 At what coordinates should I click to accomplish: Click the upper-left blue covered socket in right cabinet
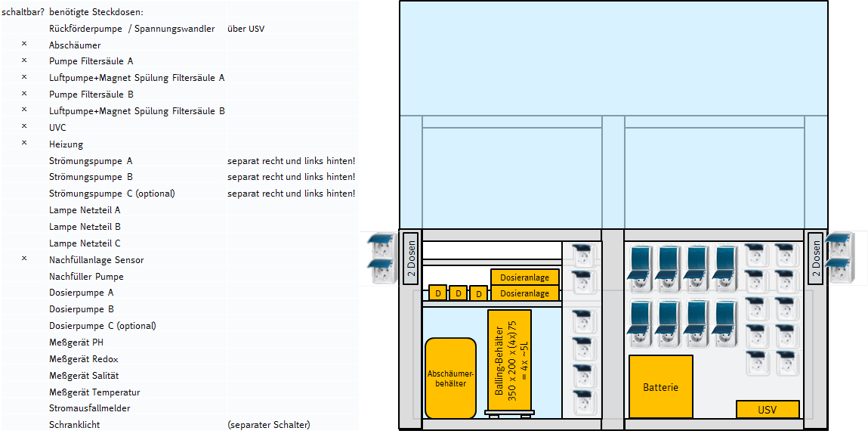[x=640, y=268]
